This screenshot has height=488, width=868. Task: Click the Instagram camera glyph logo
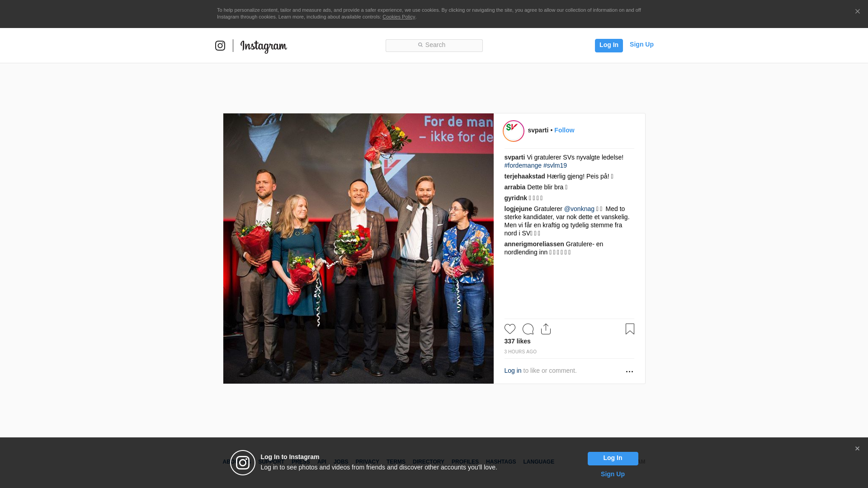[220, 46]
